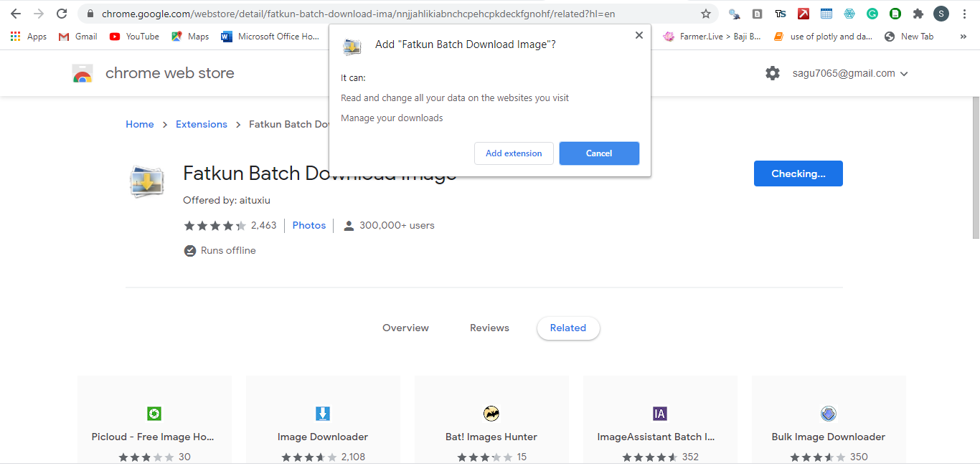Screen dimensions: 980x466
Task: Go to Home in the breadcrumb
Action: (139, 124)
